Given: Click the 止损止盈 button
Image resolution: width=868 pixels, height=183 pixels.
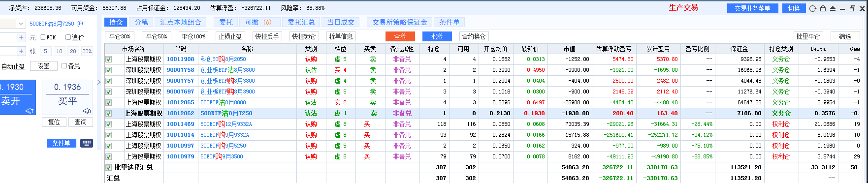Looking at the screenshot, I should pyautogui.click(x=230, y=36).
